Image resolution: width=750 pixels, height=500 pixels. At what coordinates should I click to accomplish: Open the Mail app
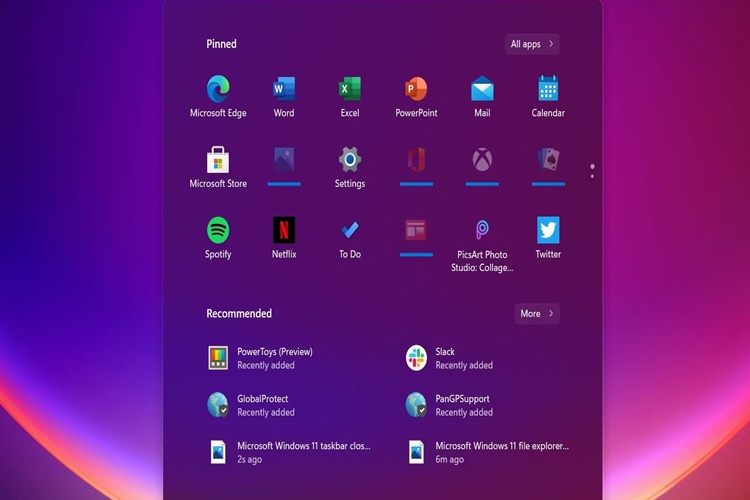tap(482, 96)
